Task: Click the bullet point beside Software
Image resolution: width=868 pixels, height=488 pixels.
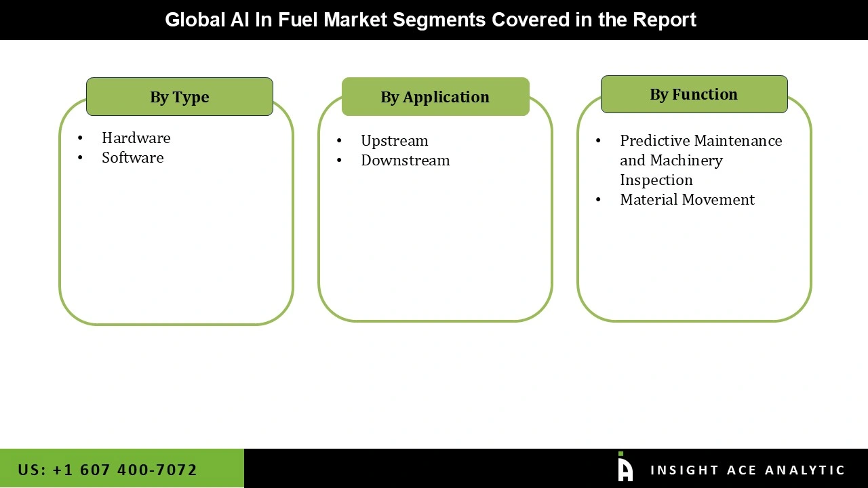Action: click(80, 157)
